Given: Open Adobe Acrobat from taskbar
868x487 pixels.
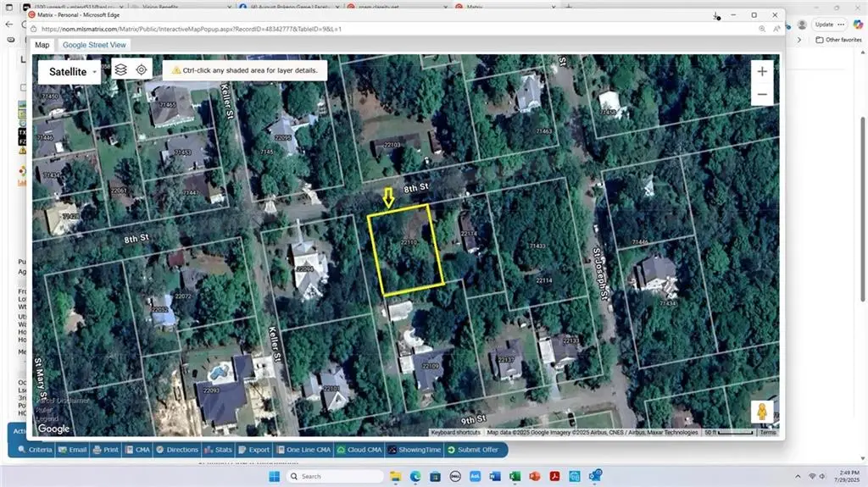Looking at the screenshot, I should (x=554, y=476).
